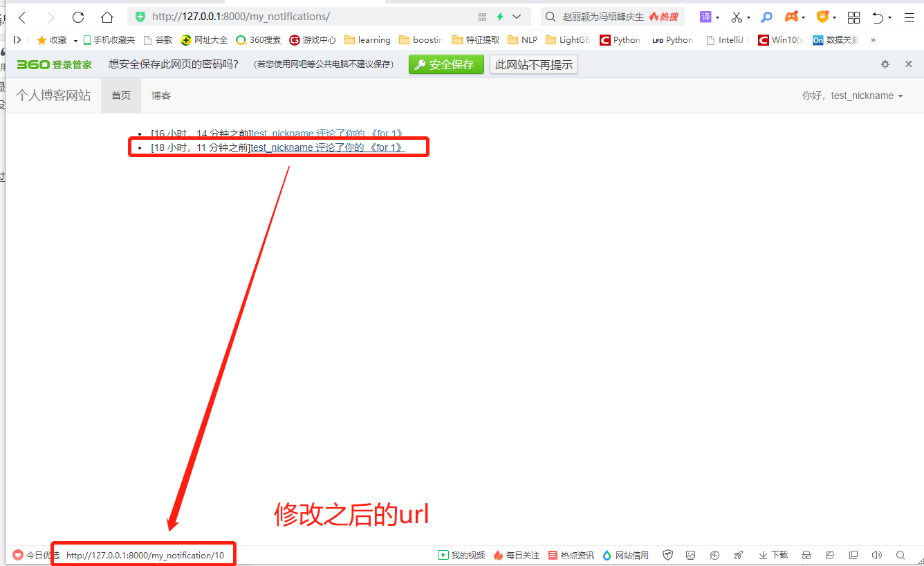Select the 首页 menu item
The width and height of the screenshot is (924, 566).
coord(120,95)
